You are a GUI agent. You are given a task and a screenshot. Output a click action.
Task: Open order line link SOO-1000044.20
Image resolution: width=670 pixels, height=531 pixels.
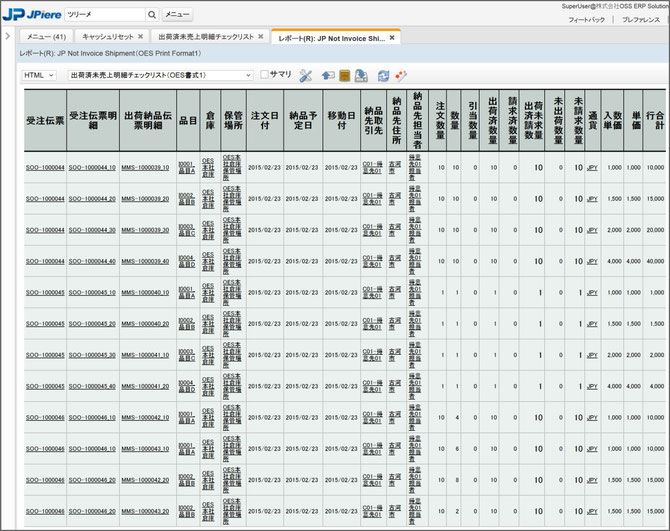(x=92, y=199)
